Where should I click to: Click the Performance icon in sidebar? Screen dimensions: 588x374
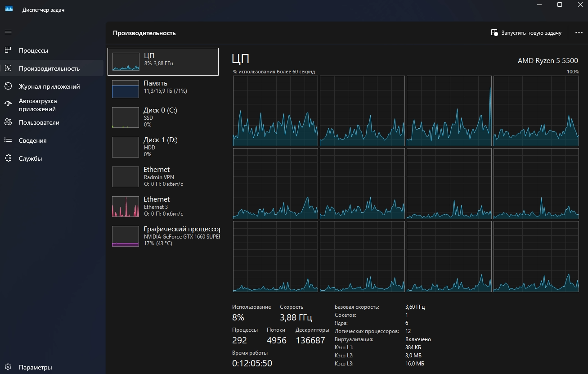(8, 68)
